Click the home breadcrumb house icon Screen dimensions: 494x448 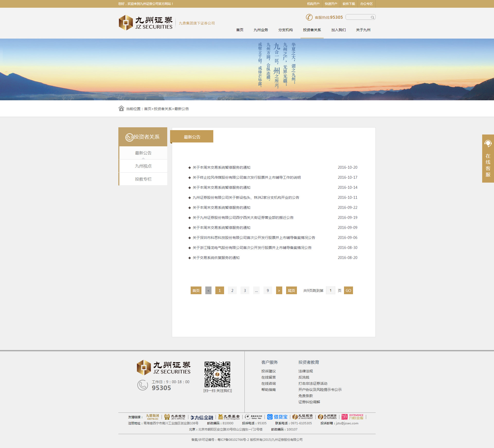tap(121, 108)
